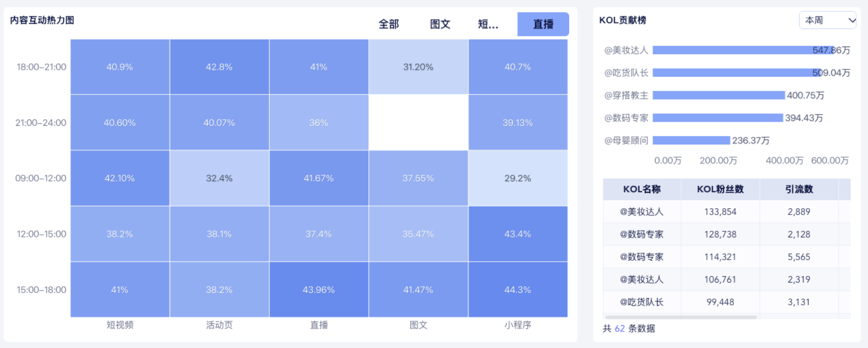Select the highlighted 直播 tab
This screenshot has height=348, width=868.
coord(543,24)
